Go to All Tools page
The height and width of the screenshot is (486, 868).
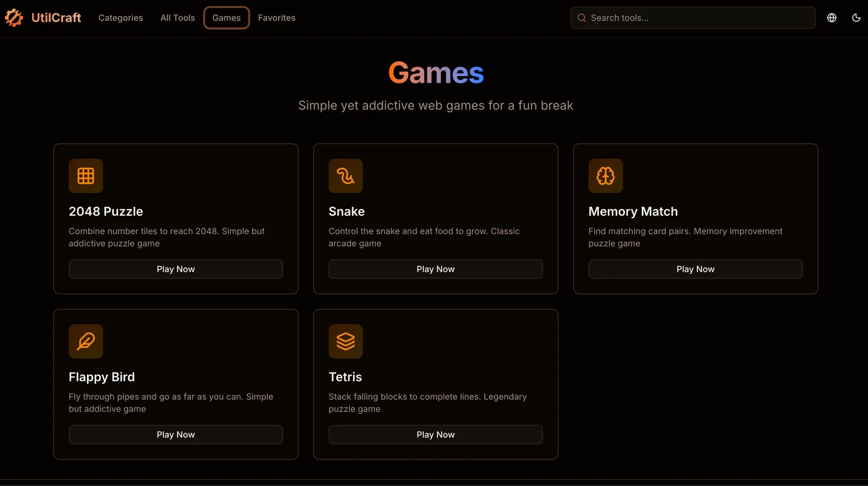coord(178,18)
